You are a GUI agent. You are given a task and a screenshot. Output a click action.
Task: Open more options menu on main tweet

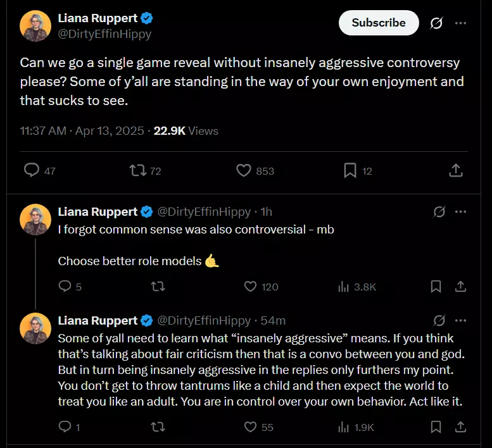(460, 23)
